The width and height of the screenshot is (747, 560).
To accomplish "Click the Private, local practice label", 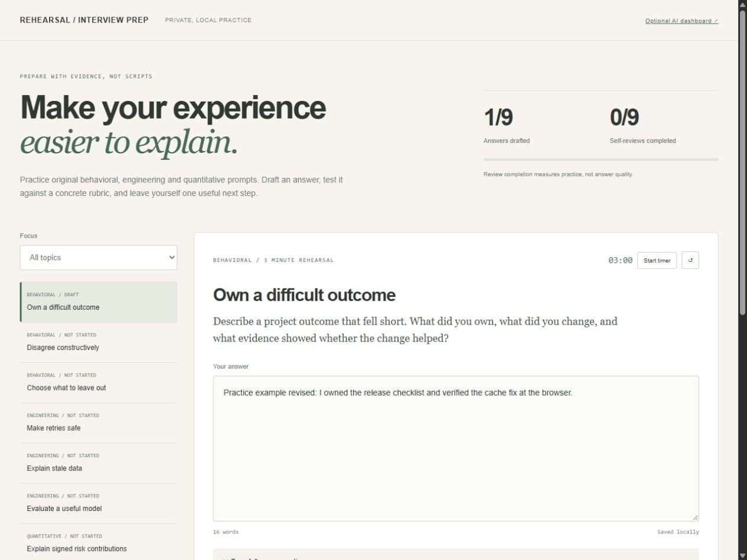I will pyautogui.click(x=208, y=20).
